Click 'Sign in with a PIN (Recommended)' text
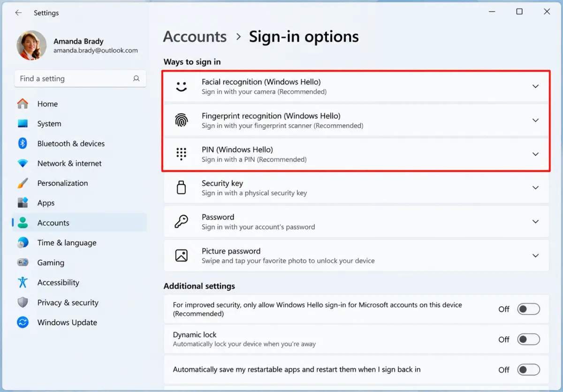Screen dimensions: 563x392 (254, 159)
